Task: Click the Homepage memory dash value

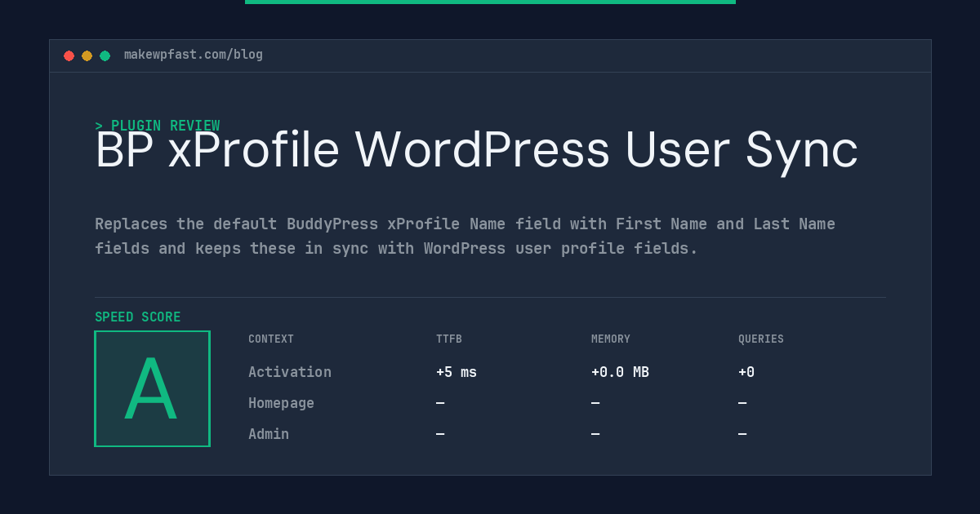Action: [595, 403]
